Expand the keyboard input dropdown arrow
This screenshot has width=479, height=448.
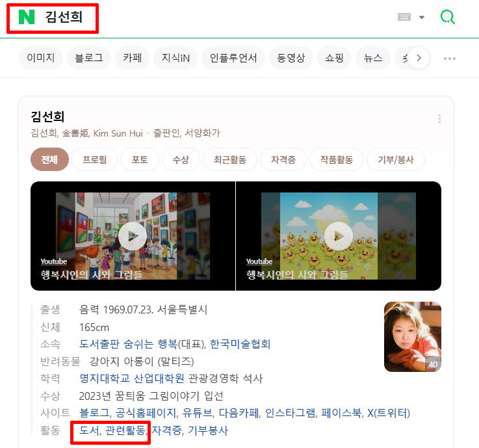pyautogui.click(x=422, y=17)
